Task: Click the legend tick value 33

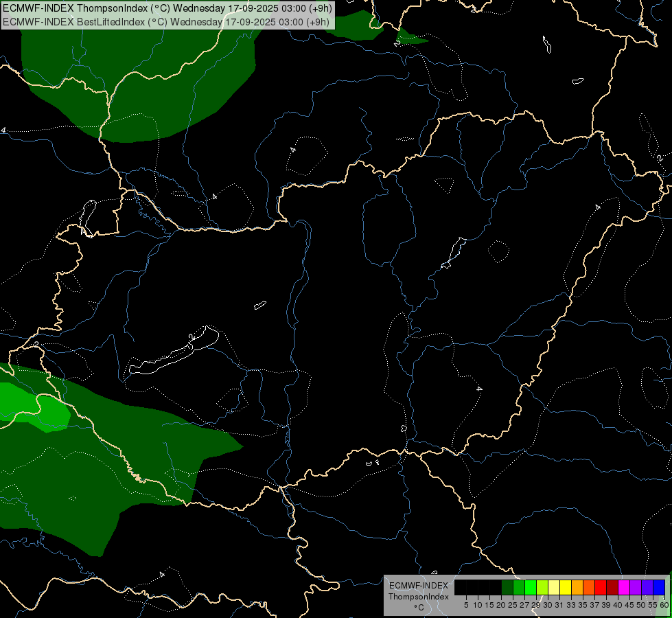Action: pos(571,605)
